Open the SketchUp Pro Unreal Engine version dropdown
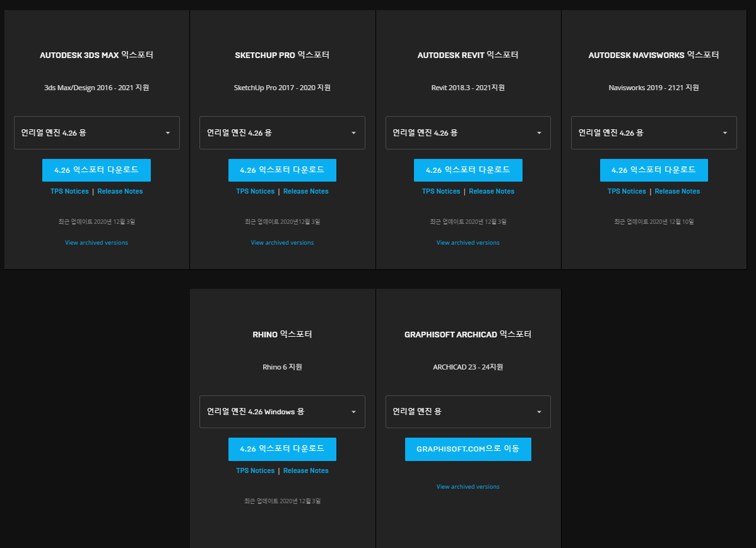Screen dimensions: 756x548 pyautogui.click(x=282, y=132)
